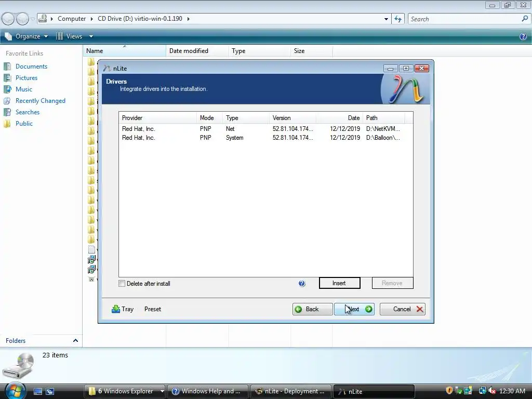Sort drivers by Date column
The image size is (532, 399).
pos(339,118)
